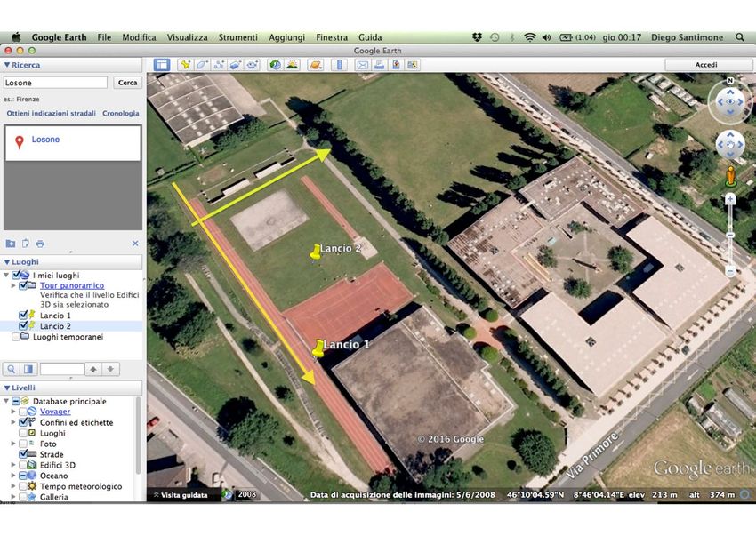Hide the sidebar using the toolbar icon
The width and height of the screenshot is (756, 536).
[x=161, y=65]
